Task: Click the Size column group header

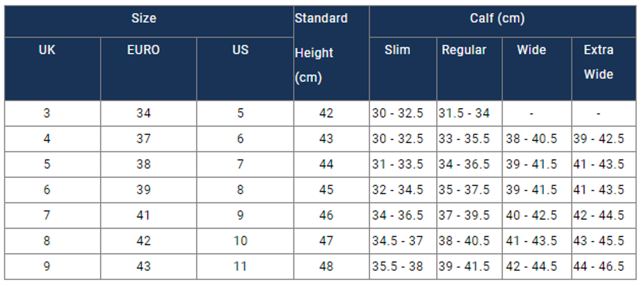Action: click(144, 18)
